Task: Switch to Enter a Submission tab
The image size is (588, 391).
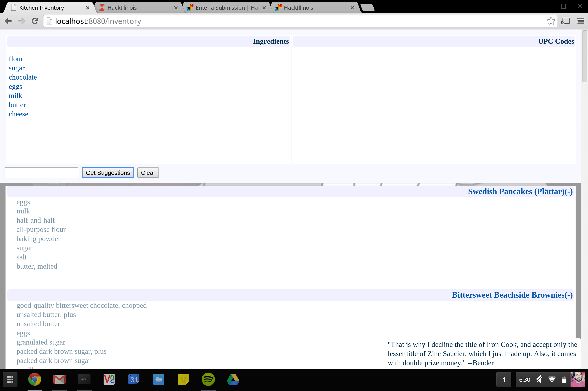Action: 226,8
